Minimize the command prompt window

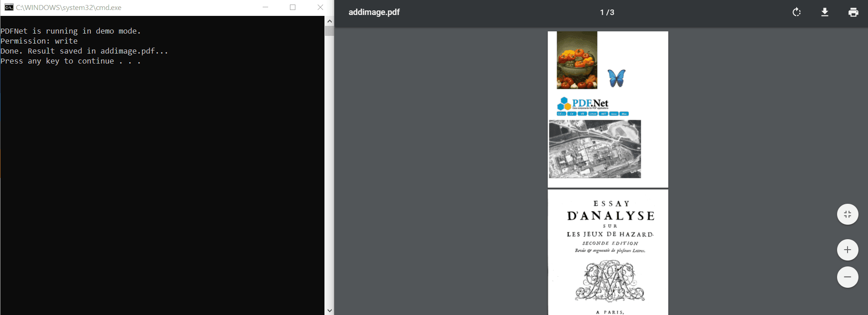pyautogui.click(x=265, y=7)
